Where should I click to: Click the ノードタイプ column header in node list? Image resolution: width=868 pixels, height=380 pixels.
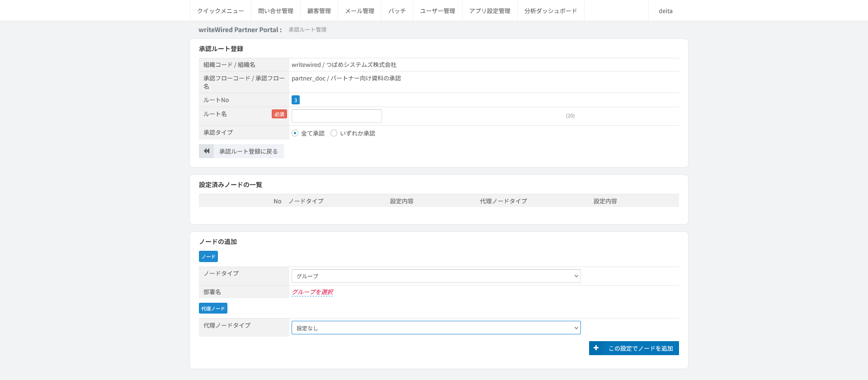[x=306, y=201]
